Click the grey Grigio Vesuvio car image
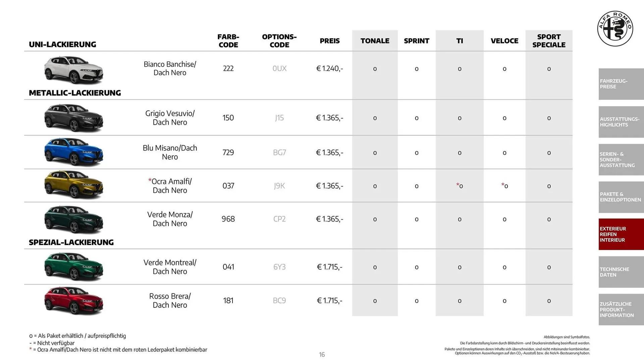The image size is (644, 362). (x=74, y=118)
